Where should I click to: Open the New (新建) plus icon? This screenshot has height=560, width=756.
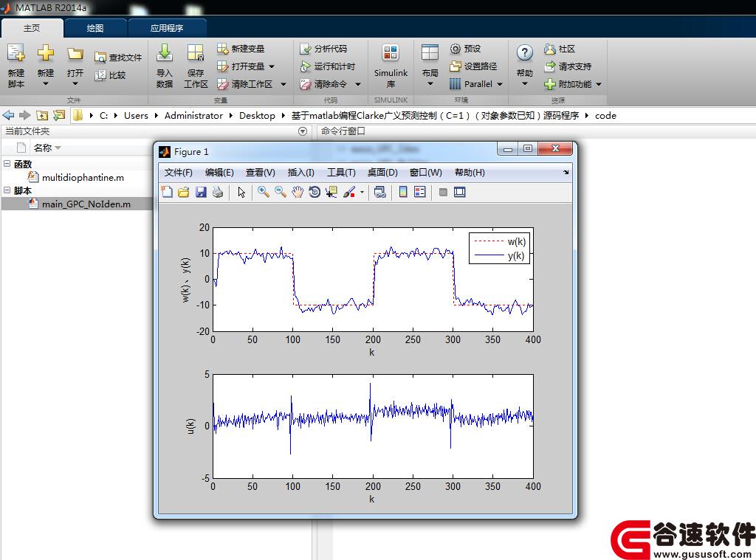45,53
